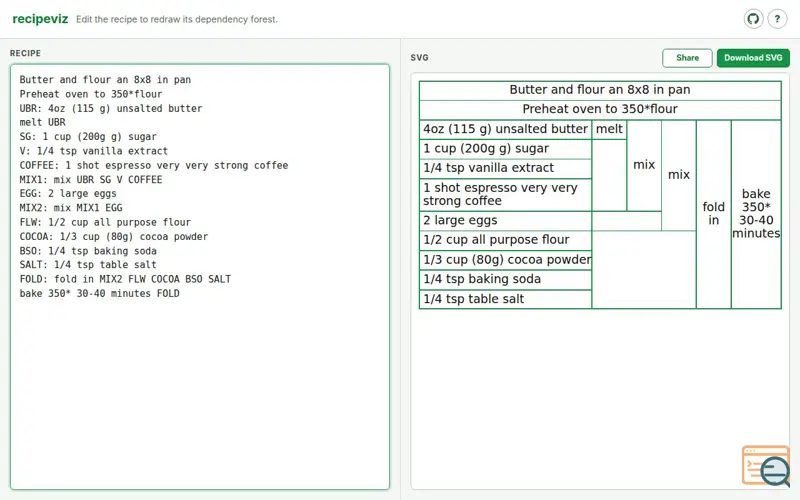Screen dimensions: 800x500
Task: Click the editor line 'COFFEE: 1 shot espresso very very strong coffee'
Action: click(154, 165)
